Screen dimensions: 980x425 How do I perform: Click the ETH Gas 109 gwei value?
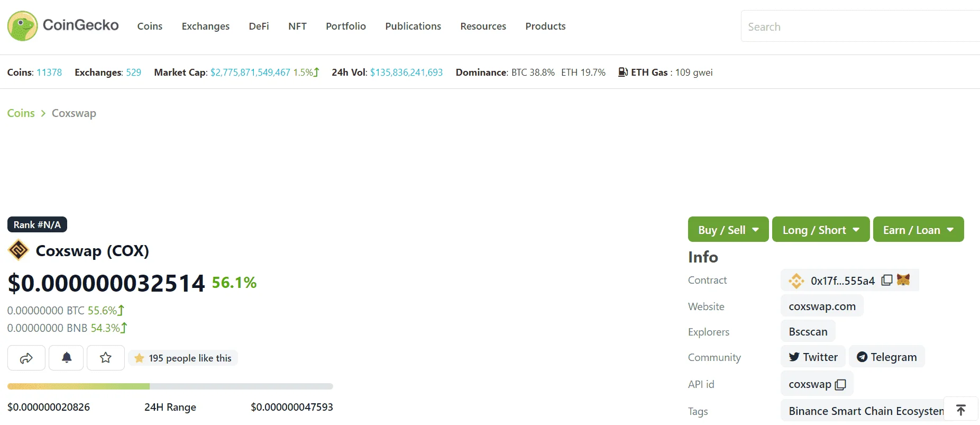tap(694, 73)
